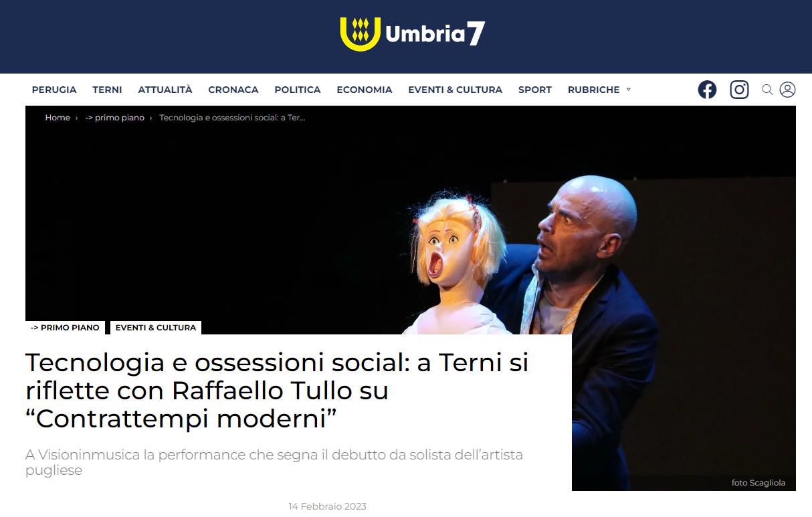Click the article headline about Raffaello Tullo

click(277, 391)
